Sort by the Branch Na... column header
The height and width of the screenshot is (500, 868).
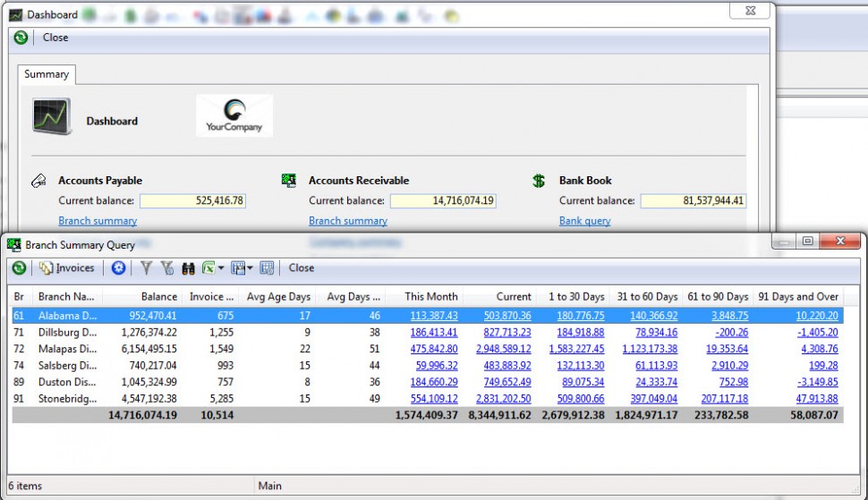point(67,297)
